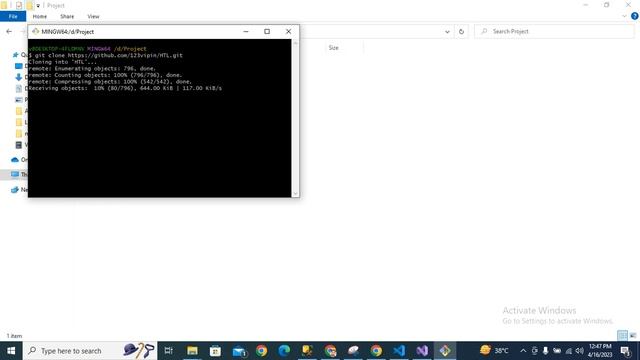Sort files by the Size column header

[x=333, y=48]
